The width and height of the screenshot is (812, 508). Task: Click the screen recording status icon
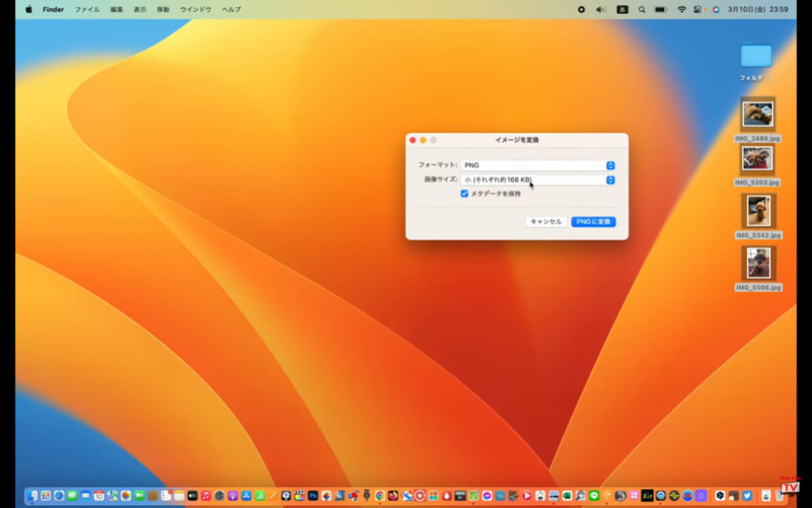click(x=581, y=9)
